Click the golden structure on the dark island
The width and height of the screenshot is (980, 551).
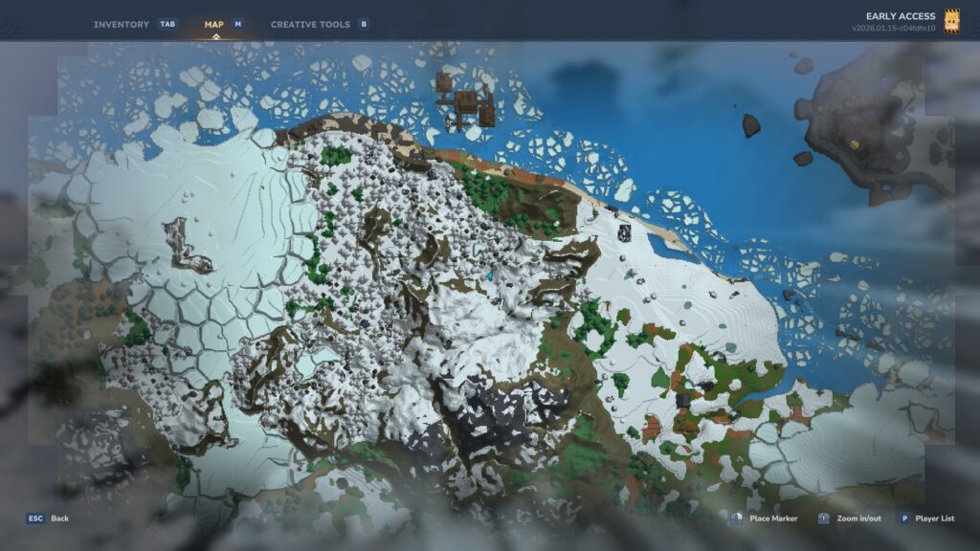pos(854,145)
